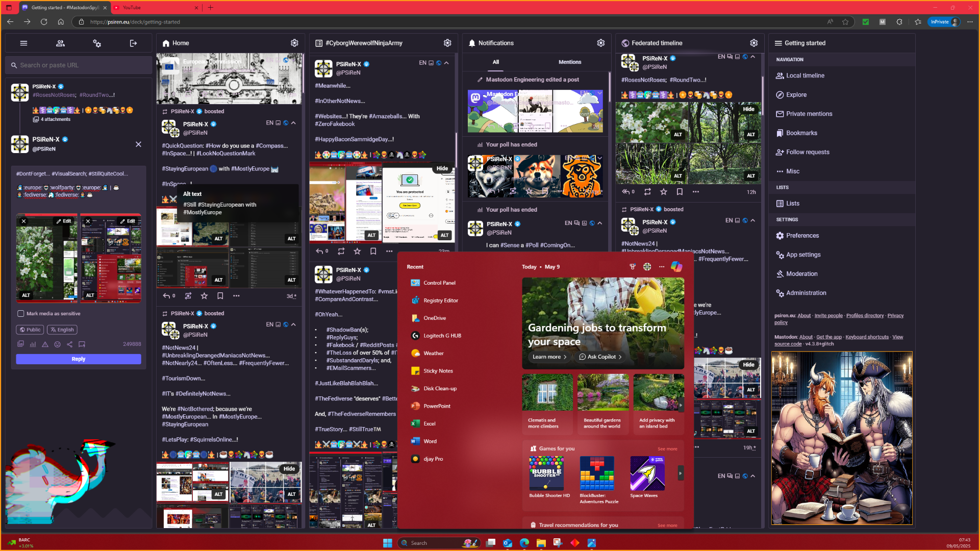Toggle ALT on first compose attachment

(x=26, y=295)
